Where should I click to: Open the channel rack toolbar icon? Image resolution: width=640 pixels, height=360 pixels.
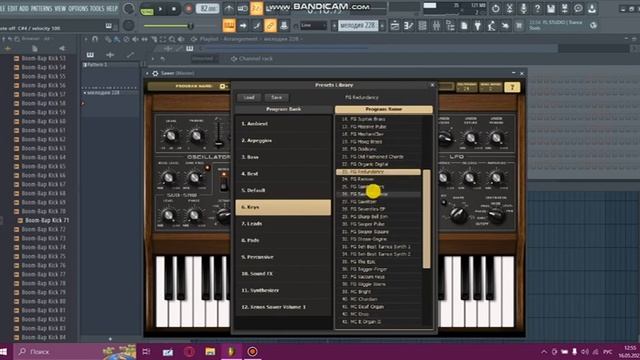[x=422, y=26]
